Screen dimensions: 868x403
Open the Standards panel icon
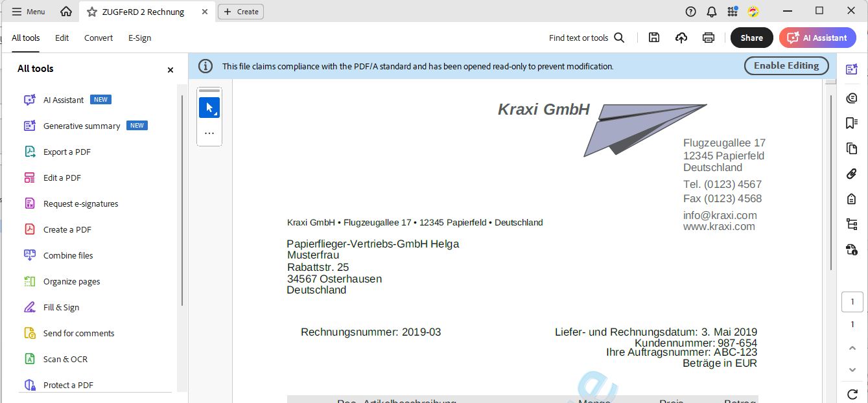pyautogui.click(x=852, y=199)
